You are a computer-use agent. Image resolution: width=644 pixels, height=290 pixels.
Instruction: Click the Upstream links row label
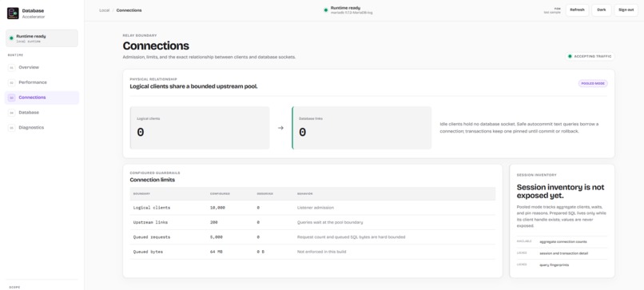pos(150,222)
